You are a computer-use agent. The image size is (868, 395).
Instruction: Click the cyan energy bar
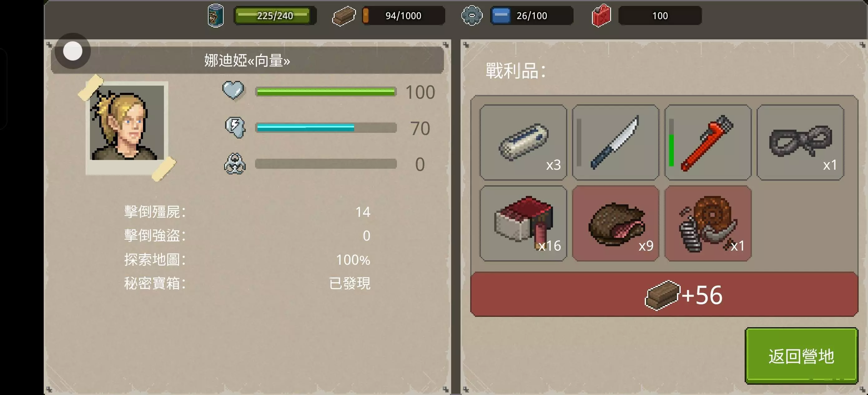(x=326, y=127)
